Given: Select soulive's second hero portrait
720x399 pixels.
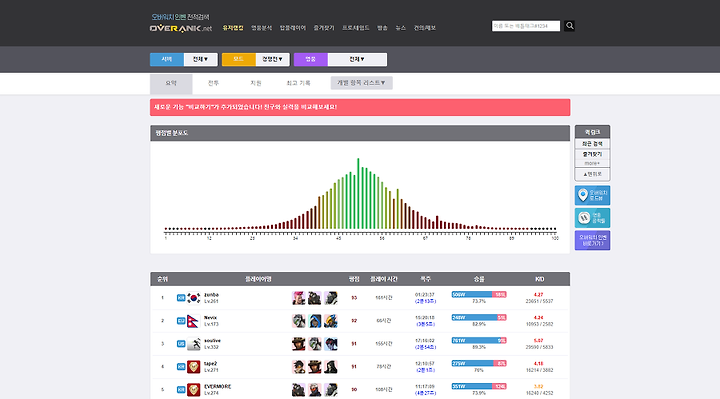Looking at the screenshot, I should [315, 344].
